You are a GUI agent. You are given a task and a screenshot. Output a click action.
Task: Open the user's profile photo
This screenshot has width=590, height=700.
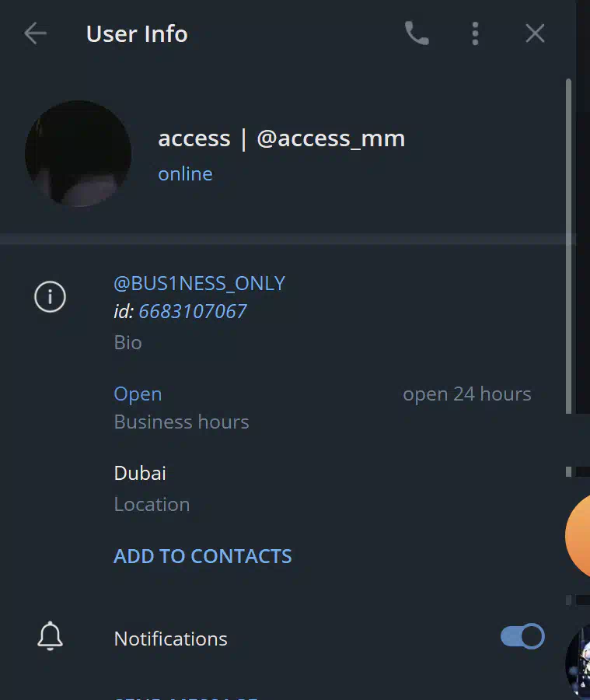78,153
